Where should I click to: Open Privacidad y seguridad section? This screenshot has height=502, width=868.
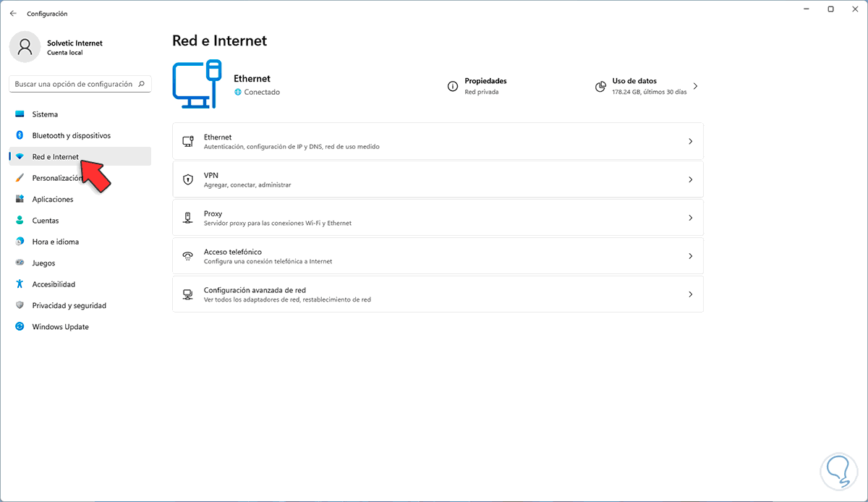80,305
